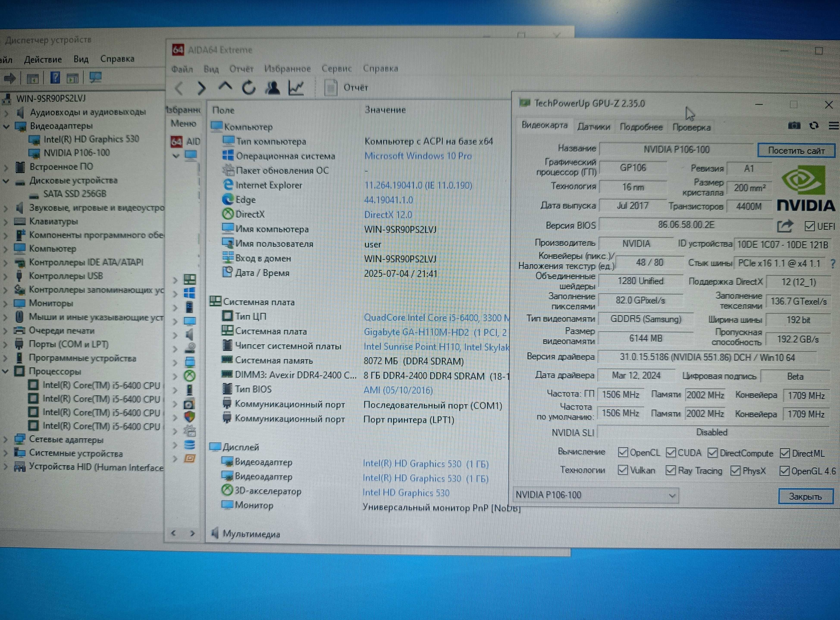Click AIDA64 forward navigation arrow
Image resolution: width=840 pixels, height=620 pixels.
[202, 88]
